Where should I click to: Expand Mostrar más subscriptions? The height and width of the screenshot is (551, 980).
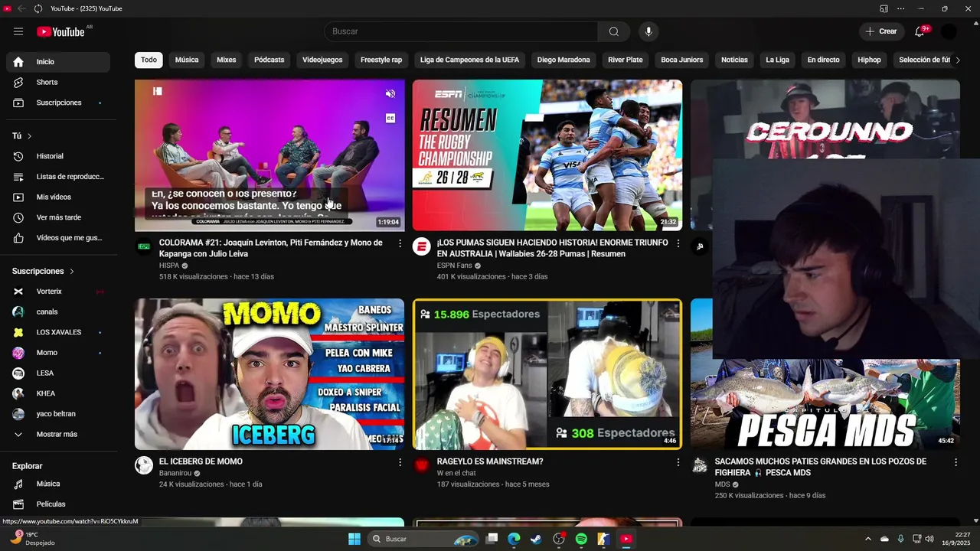[x=58, y=434]
